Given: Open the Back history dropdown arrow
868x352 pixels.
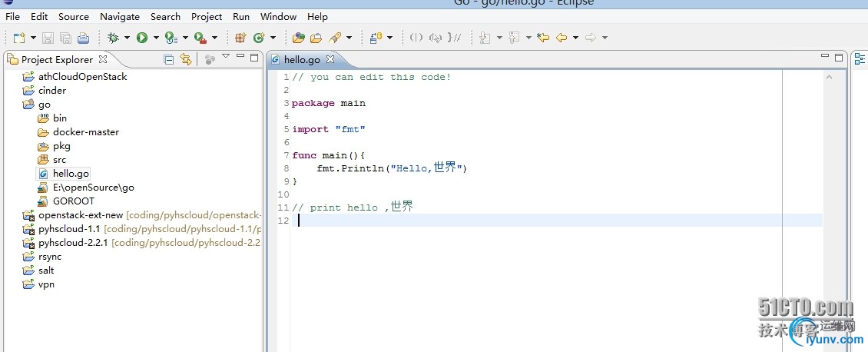Looking at the screenshot, I should [575, 38].
